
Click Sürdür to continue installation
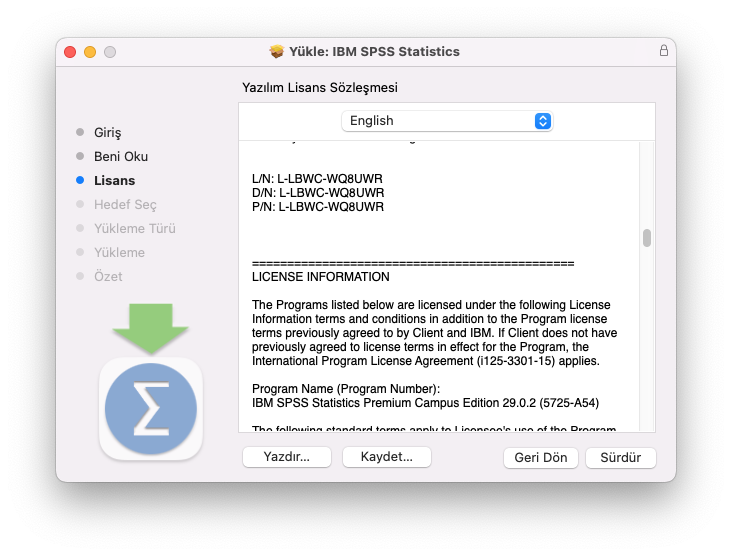620,457
